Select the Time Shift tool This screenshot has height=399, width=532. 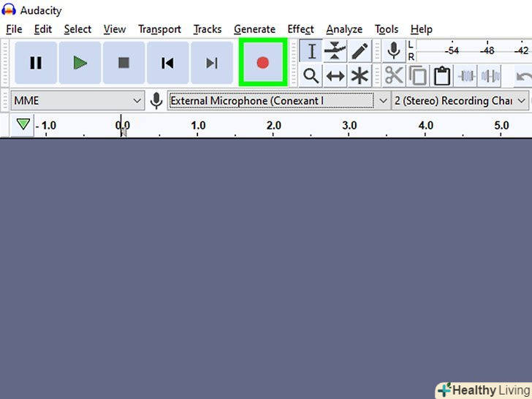click(x=335, y=76)
